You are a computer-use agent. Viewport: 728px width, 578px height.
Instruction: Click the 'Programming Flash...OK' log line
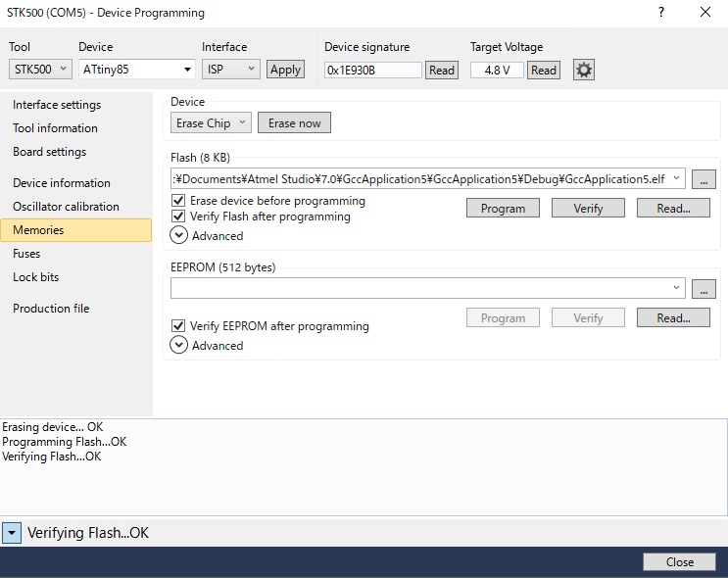pyautogui.click(x=64, y=442)
